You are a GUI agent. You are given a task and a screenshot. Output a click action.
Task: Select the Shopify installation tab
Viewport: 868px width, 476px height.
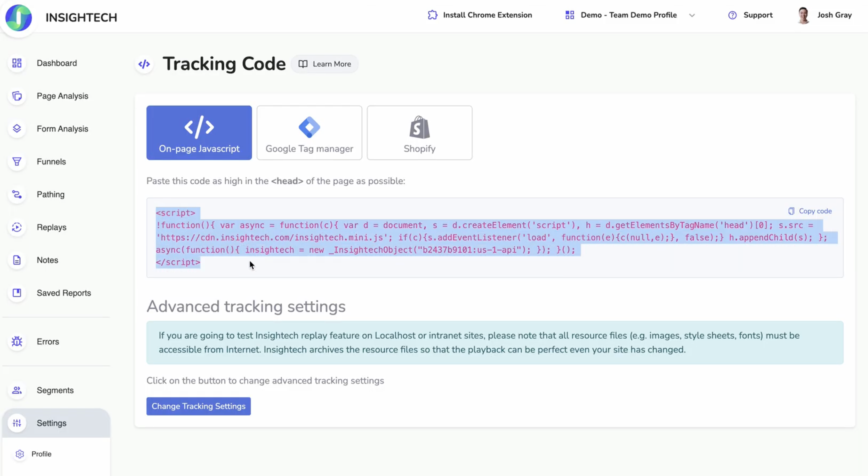pos(419,132)
